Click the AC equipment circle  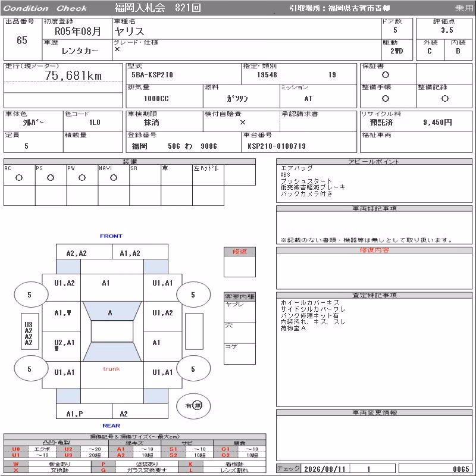pos(19,177)
